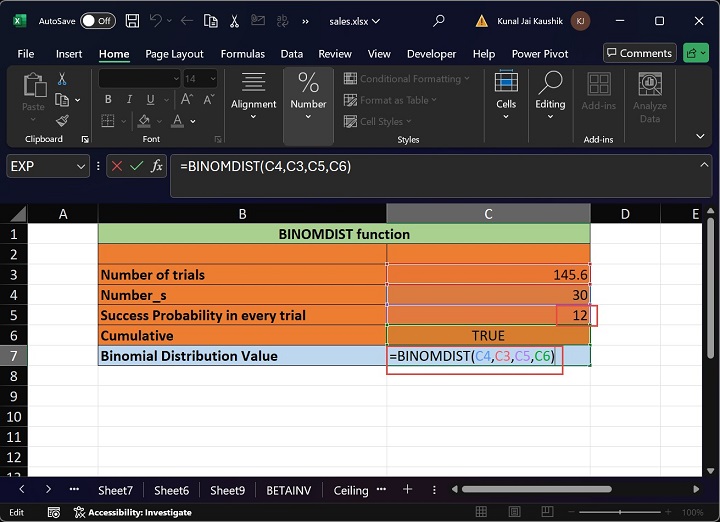Switch to the BETAINV sheet tab
The image size is (720, 522).
click(x=287, y=490)
